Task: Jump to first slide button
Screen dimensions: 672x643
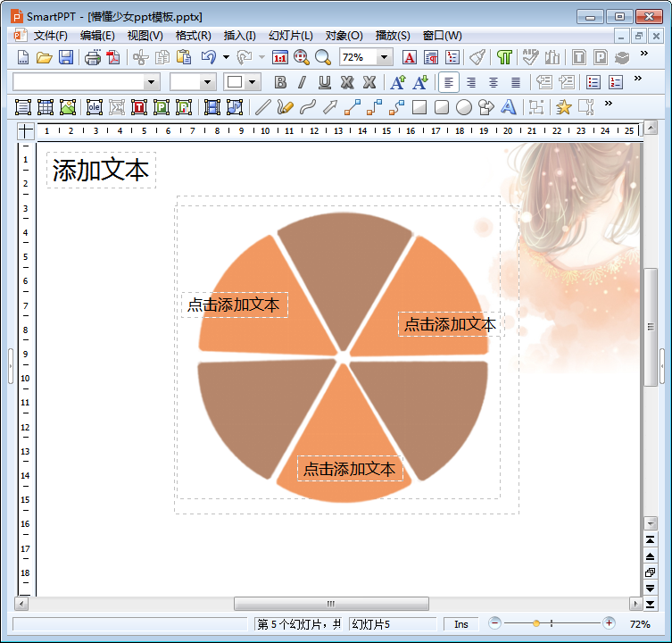Action: [651, 540]
